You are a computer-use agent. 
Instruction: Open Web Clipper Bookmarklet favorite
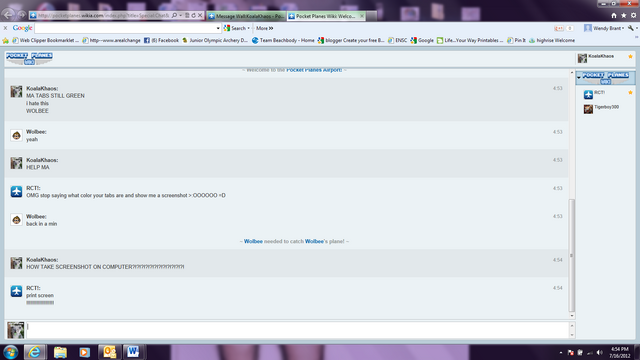(45, 40)
